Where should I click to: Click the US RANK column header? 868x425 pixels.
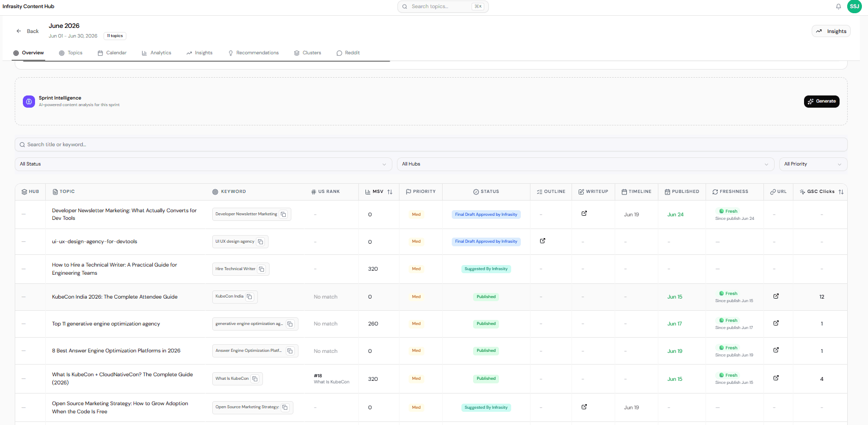325,192
